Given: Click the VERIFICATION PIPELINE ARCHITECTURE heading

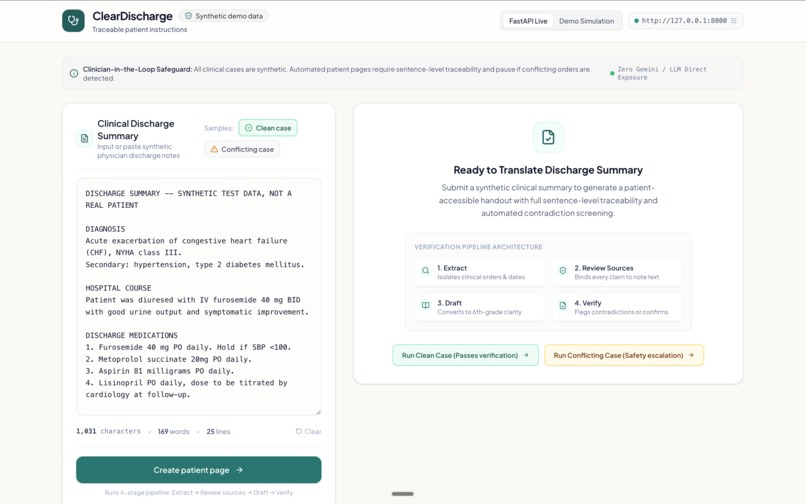Looking at the screenshot, I should 478,247.
